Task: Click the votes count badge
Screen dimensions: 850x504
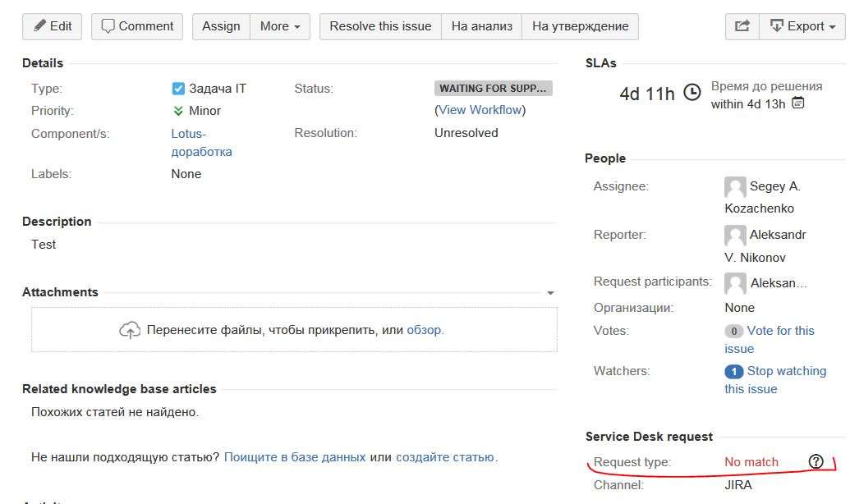Action: tap(734, 331)
